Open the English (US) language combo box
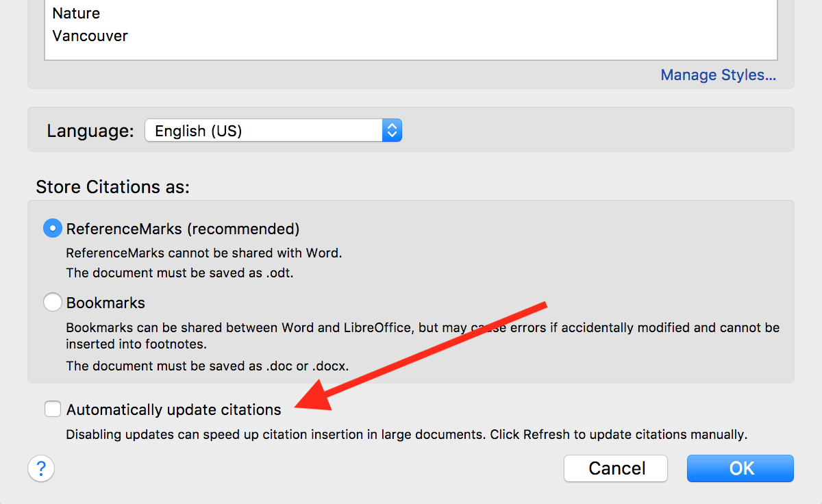 [x=267, y=130]
